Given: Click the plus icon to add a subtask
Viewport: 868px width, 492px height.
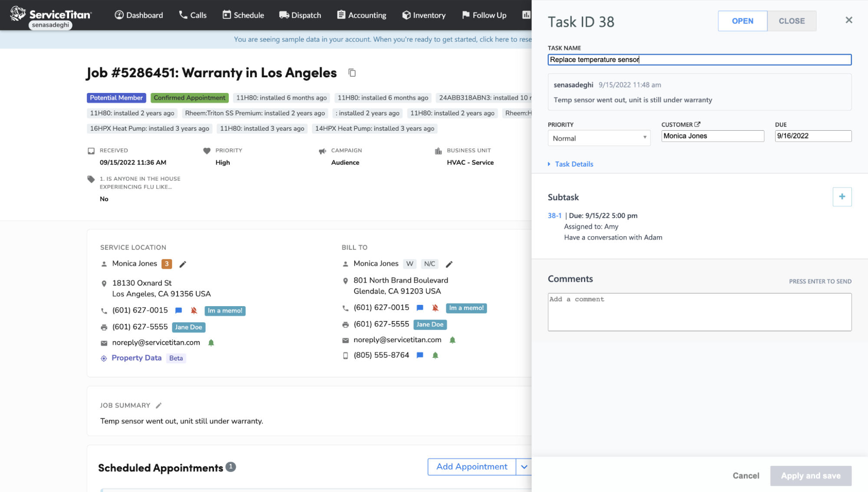Looking at the screenshot, I should (842, 197).
